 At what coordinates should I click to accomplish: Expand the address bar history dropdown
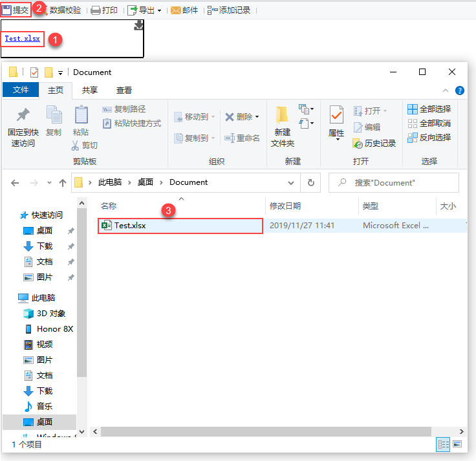pos(291,183)
